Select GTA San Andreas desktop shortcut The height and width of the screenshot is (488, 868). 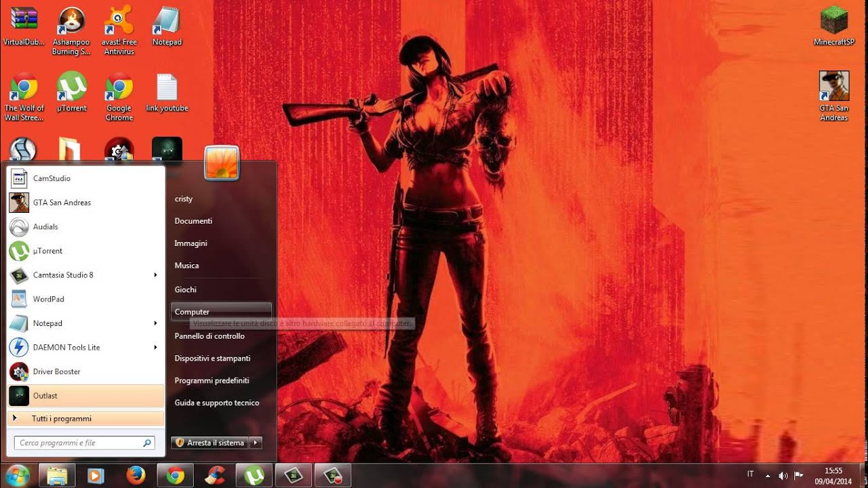(834, 96)
